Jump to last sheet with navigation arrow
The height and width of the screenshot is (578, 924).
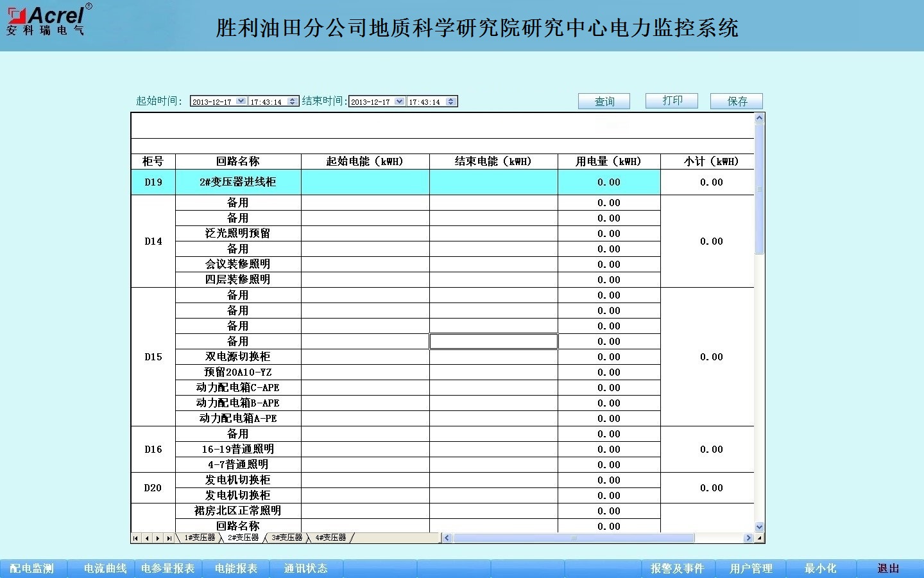pos(169,538)
